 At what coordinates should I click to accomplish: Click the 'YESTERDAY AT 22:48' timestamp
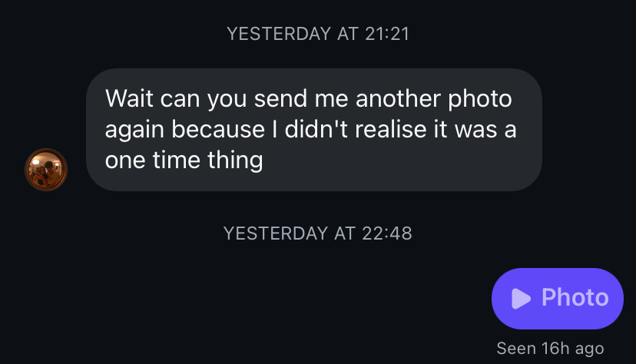click(318, 233)
